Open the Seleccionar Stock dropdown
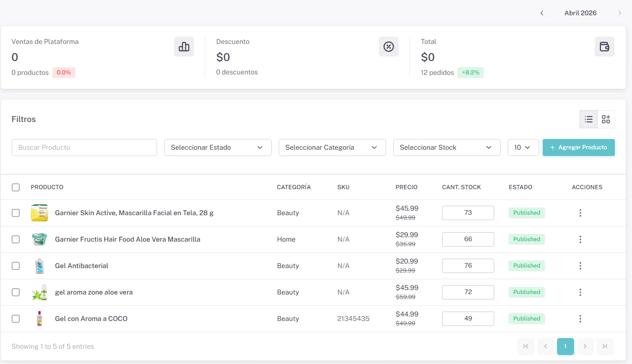The height and width of the screenshot is (364, 632). pyautogui.click(x=447, y=147)
